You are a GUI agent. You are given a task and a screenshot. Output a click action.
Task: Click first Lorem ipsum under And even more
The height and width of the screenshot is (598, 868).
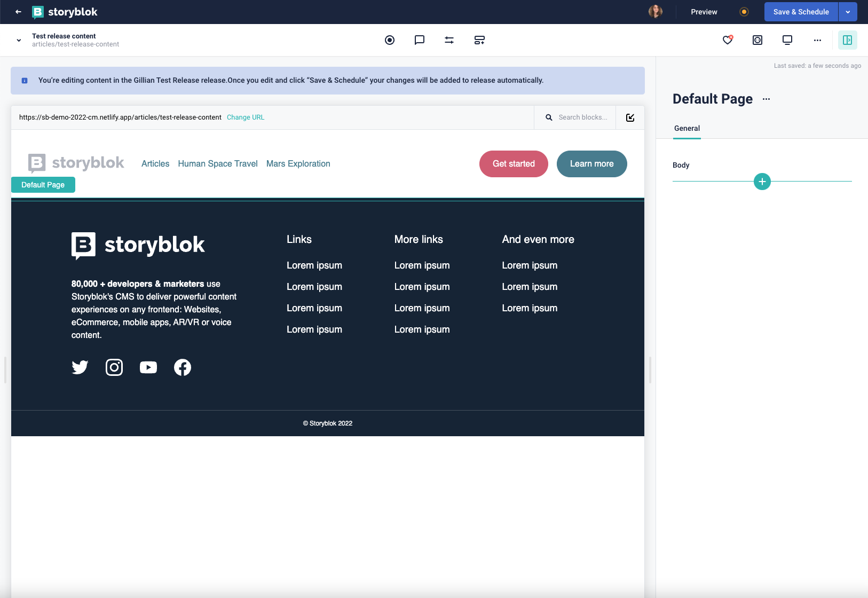click(530, 265)
